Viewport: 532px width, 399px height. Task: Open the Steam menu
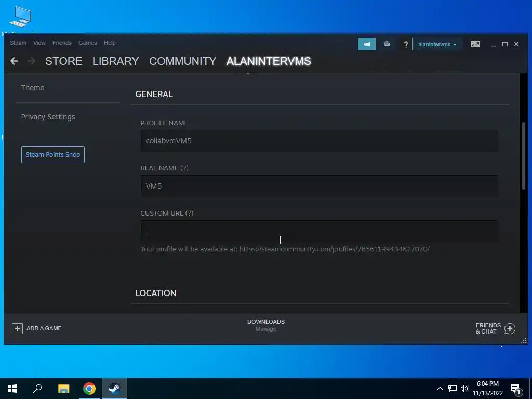pyautogui.click(x=18, y=43)
